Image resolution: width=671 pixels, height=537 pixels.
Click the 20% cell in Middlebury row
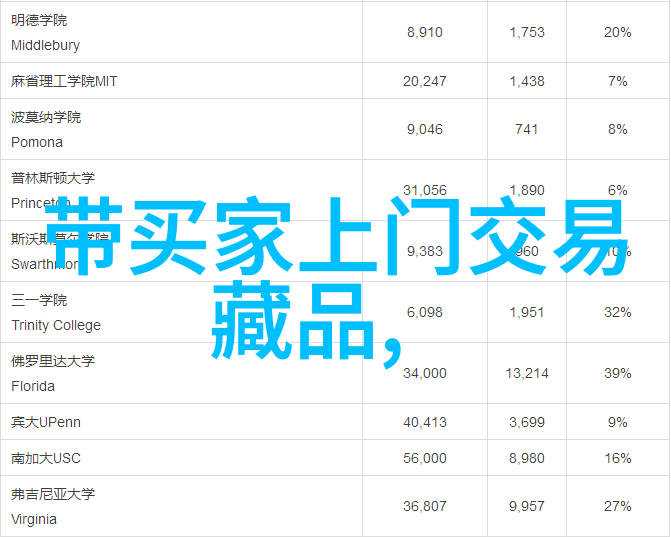(x=618, y=32)
